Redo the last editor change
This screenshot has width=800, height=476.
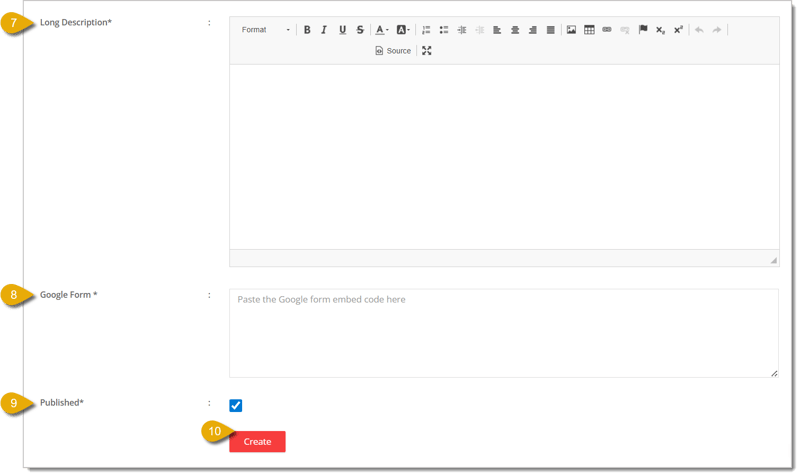(717, 30)
